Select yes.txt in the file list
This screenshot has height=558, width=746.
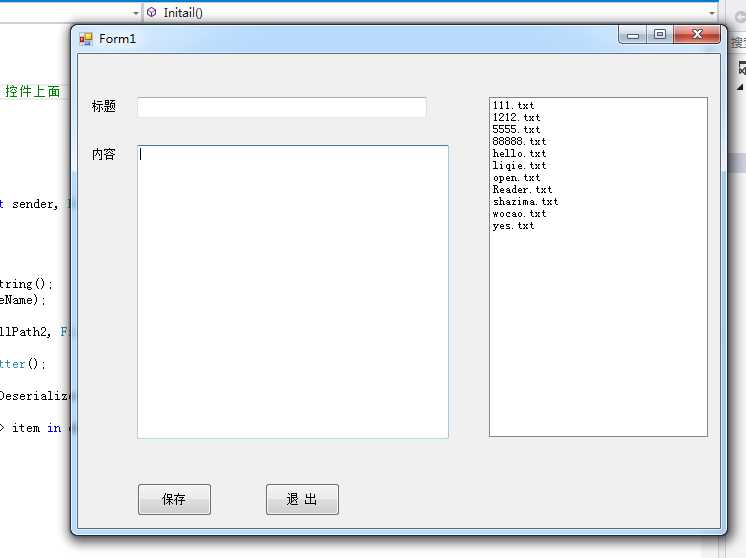pos(513,225)
